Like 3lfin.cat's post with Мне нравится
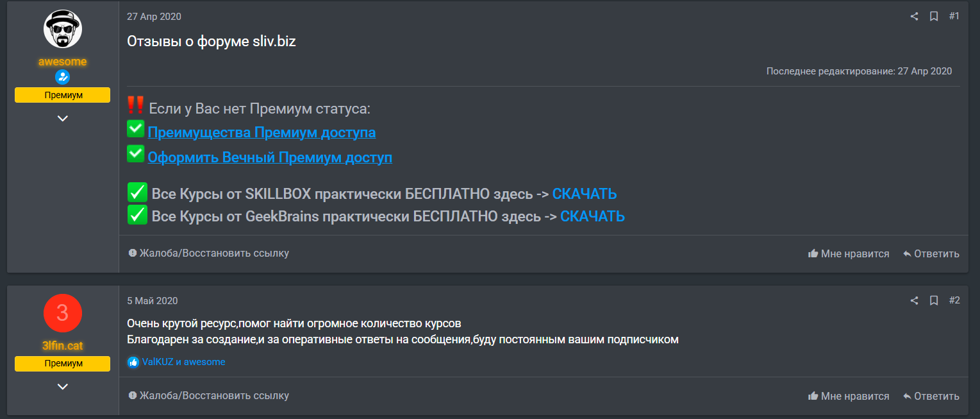Viewport: 980px width, 419px height. [849, 396]
